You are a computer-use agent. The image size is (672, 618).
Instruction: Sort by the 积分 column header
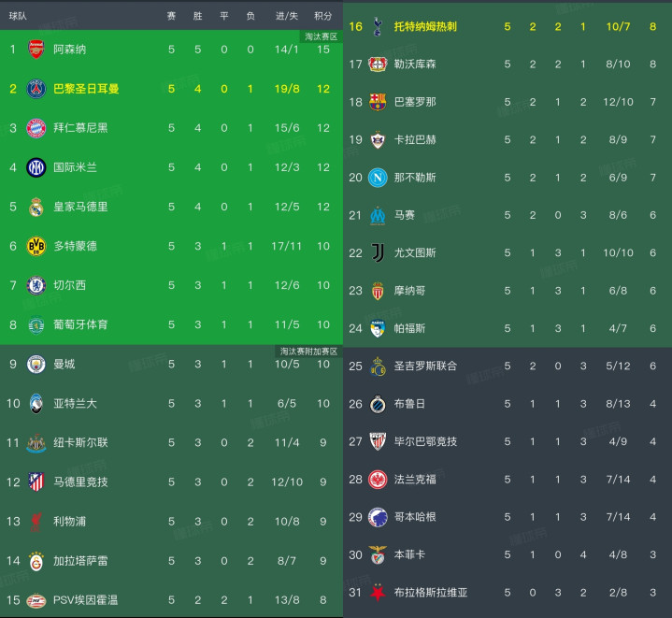pyautogui.click(x=322, y=16)
